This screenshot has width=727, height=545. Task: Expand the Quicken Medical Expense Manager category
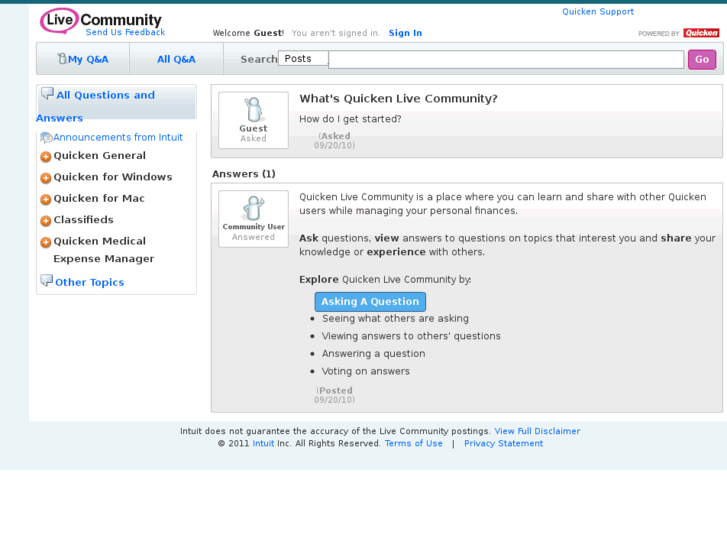click(45, 242)
